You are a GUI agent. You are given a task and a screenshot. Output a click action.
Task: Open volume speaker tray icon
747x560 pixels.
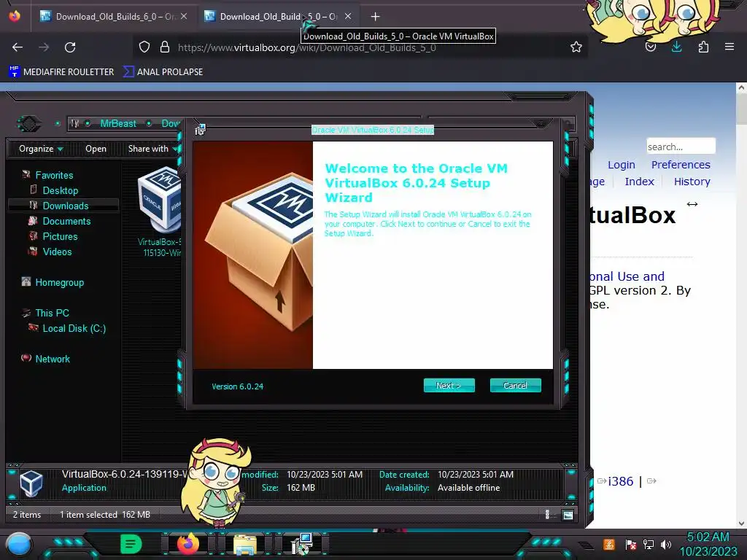point(666,544)
